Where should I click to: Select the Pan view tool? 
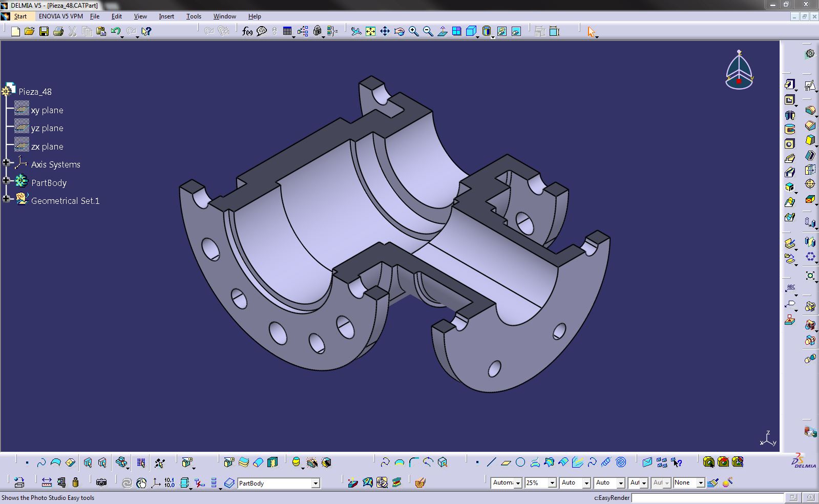pos(385,31)
